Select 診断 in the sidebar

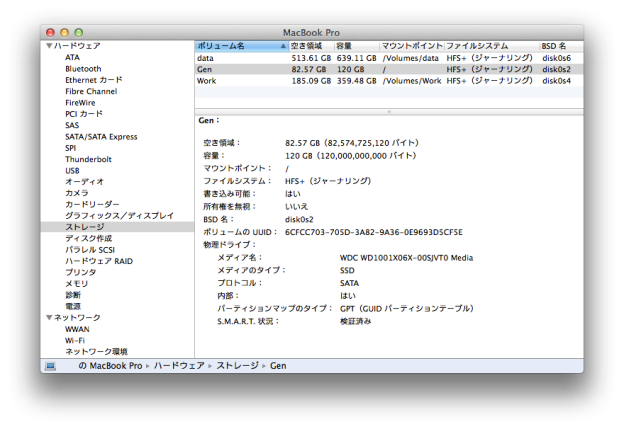coord(73,295)
